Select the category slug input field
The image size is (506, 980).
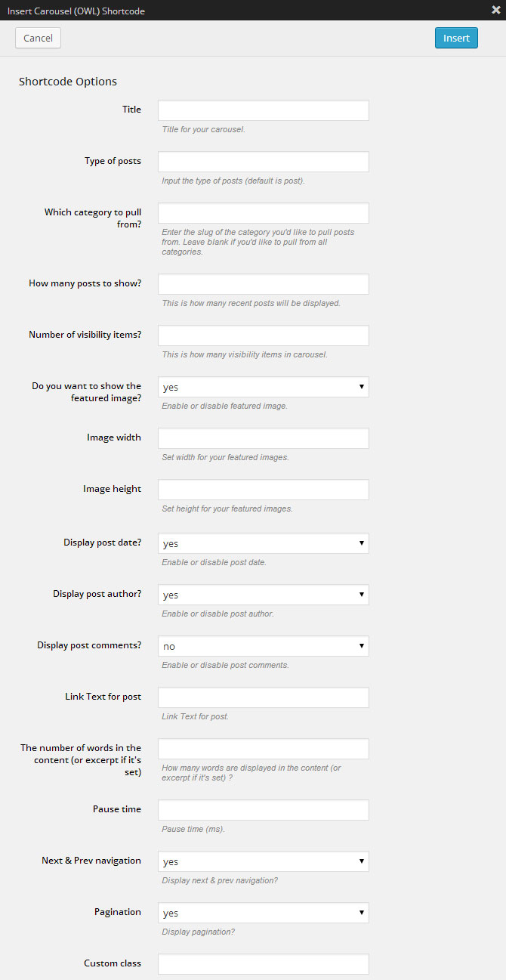tap(264, 213)
